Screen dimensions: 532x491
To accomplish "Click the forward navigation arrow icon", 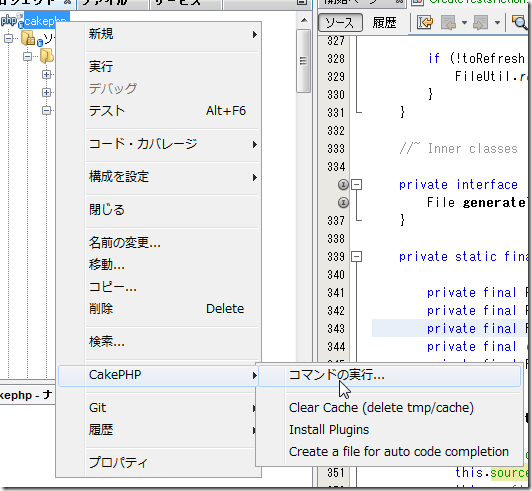I will (x=480, y=23).
